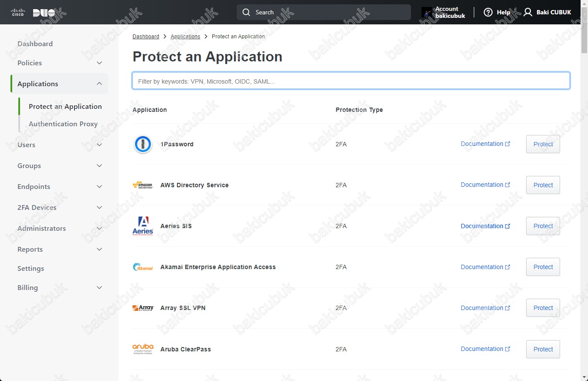The height and width of the screenshot is (381, 588).
Task: Open Dashboard in the sidebar
Action: [x=35, y=44]
